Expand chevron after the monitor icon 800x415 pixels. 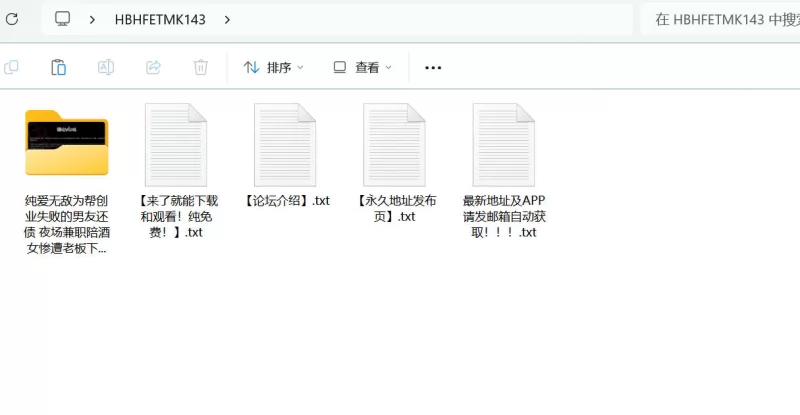tap(92, 20)
